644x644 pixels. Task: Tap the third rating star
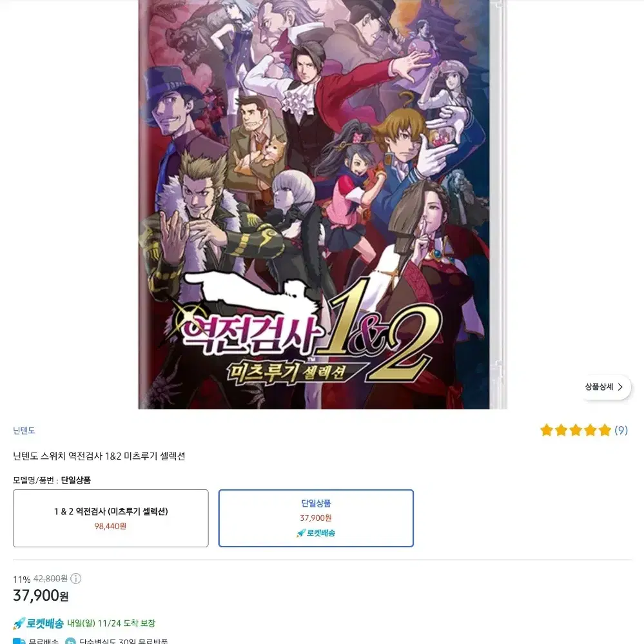(x=576, y=430)
